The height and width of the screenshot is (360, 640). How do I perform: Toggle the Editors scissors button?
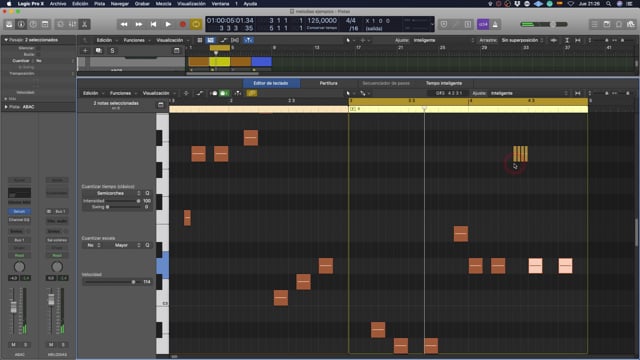(84, 24)
